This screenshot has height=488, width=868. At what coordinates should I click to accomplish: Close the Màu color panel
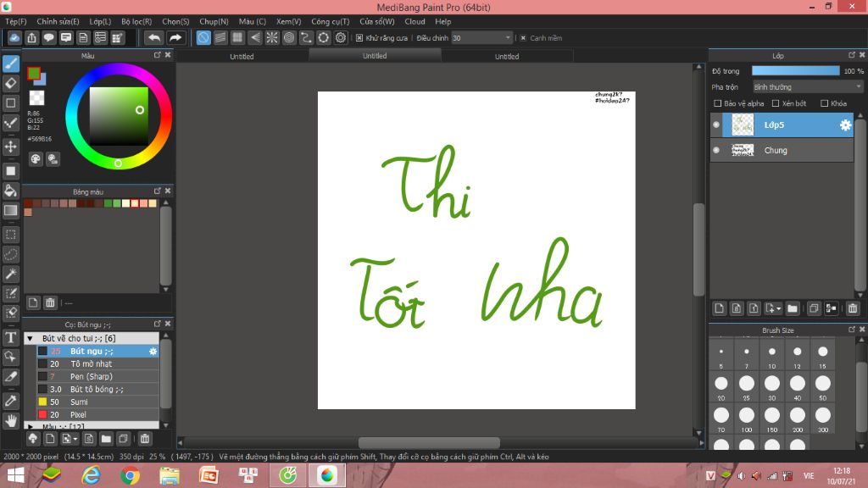168,55
